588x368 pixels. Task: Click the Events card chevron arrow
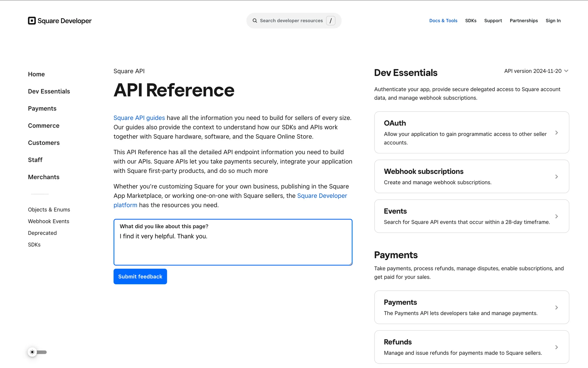click(x=556, y=217)
